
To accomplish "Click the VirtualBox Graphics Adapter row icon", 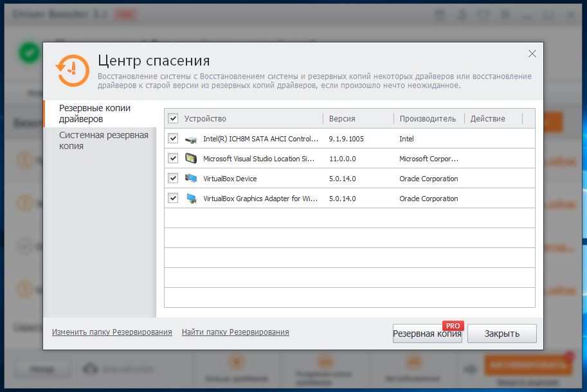I will pyautogui.click(x=192, y=199).
